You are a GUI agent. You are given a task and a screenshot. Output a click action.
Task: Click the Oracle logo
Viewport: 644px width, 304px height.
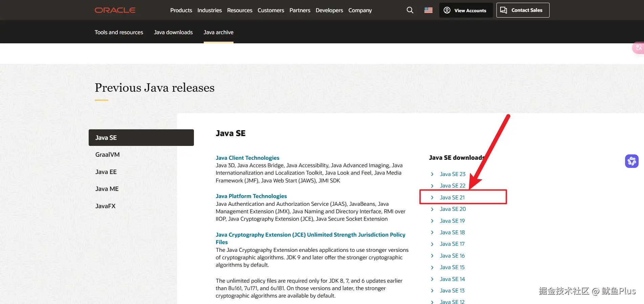115,10
